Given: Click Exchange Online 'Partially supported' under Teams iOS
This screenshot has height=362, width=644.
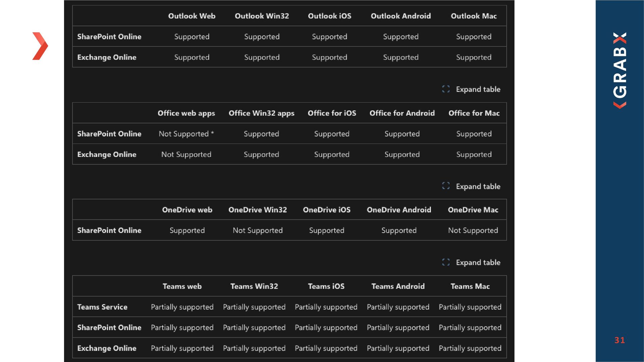Looking at the screenshot, I should pyautogui.click(x=326, y=348).
